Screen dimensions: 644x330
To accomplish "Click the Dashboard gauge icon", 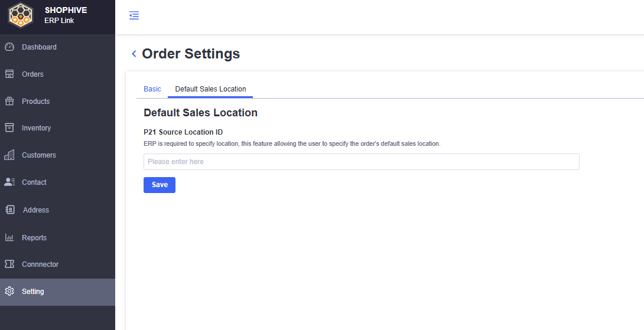I will coord(9,47).
